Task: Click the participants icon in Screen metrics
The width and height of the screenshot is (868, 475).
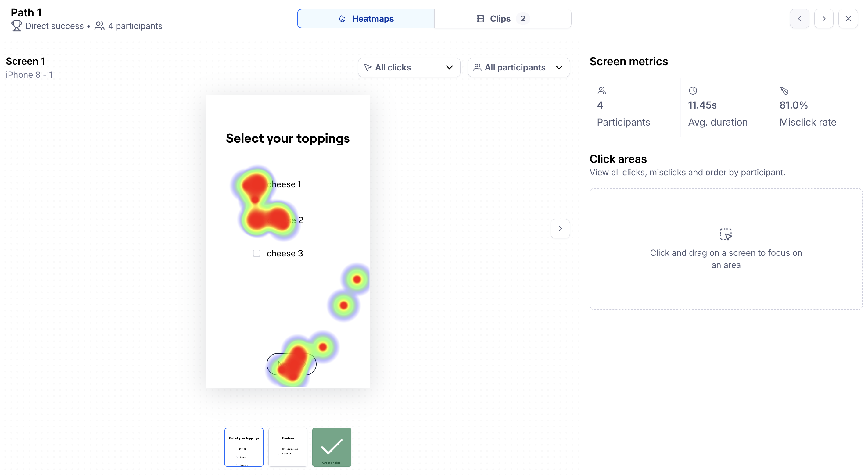Action: pos(601,91)
